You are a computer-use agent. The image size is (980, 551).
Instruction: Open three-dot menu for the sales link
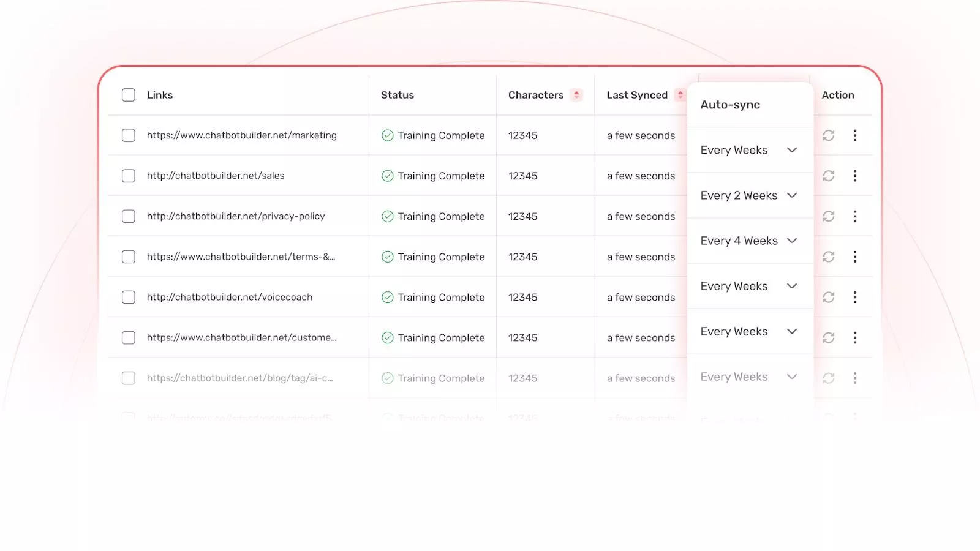(x=855, y=176)
